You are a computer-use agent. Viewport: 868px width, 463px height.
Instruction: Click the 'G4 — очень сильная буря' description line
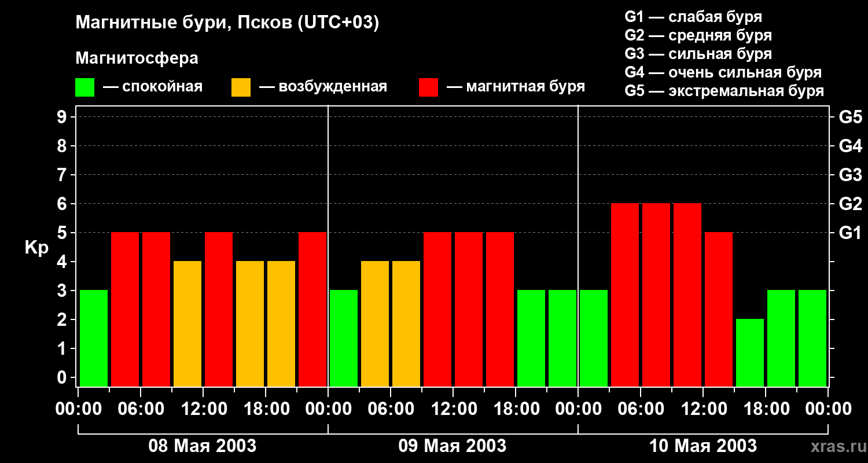723,72
